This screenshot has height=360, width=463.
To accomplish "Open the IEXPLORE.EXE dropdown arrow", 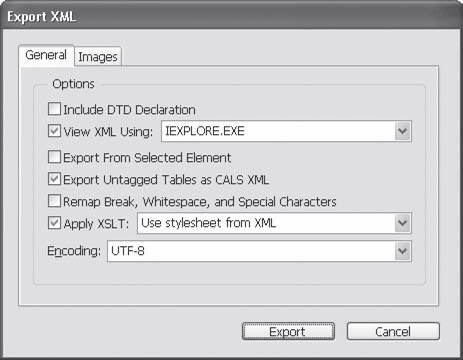I will 403,131.
